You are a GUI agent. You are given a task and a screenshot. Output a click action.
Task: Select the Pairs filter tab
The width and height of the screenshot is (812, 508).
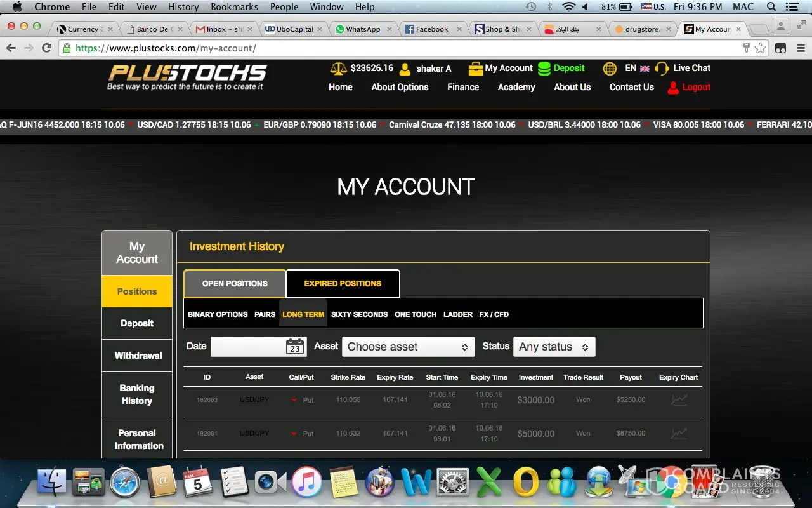click(x=265, y=314)
